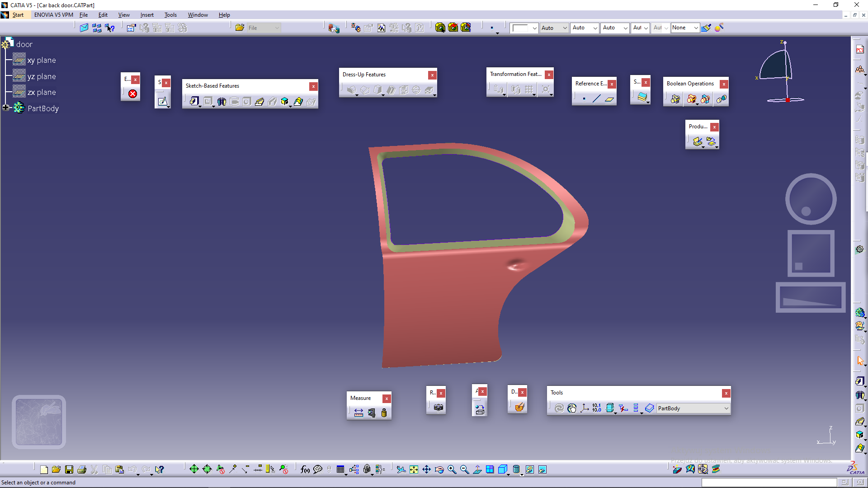Open the Sketcher tool
Image resolution: width=868 pixels, height=488 pixels.
pyautogui.click(x=162, y=101)
